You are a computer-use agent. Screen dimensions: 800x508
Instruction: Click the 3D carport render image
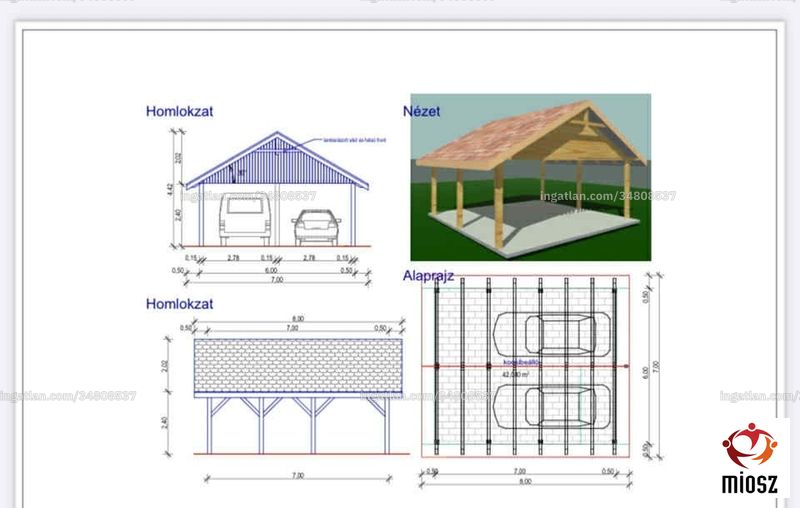click(531, 177)
